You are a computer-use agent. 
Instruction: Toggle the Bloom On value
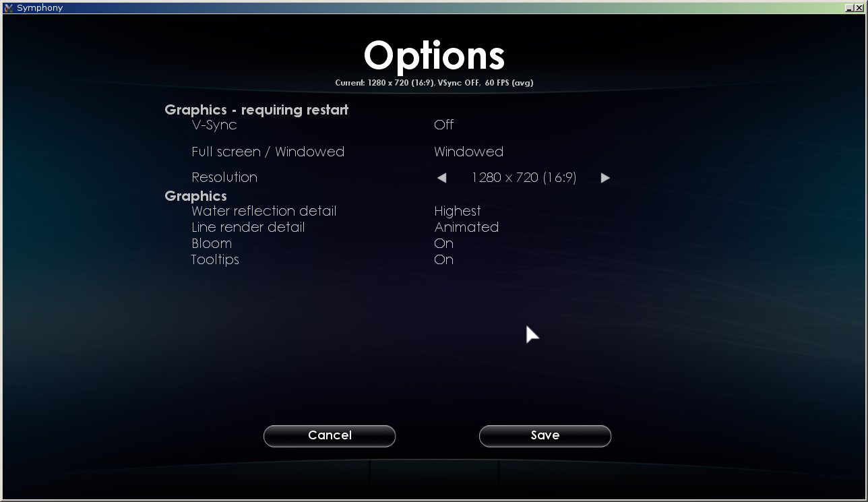click(444, 243)
